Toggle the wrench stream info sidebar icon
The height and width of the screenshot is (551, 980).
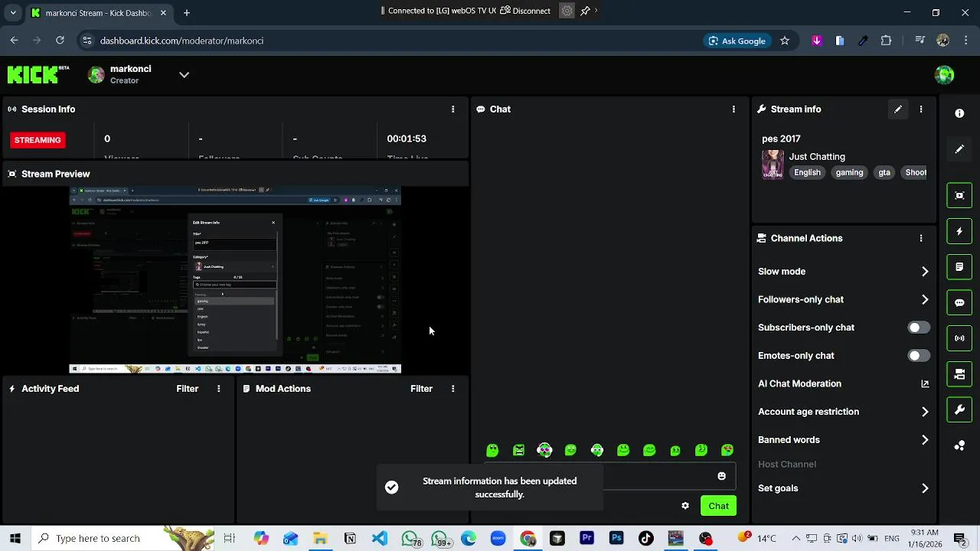tap(959, 410)
